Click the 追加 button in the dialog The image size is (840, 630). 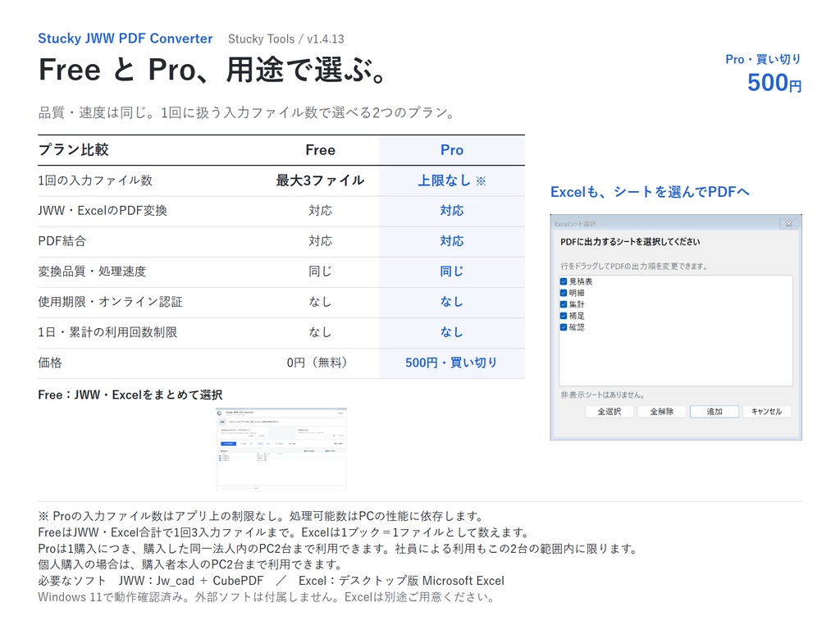[x=714, y=412]
